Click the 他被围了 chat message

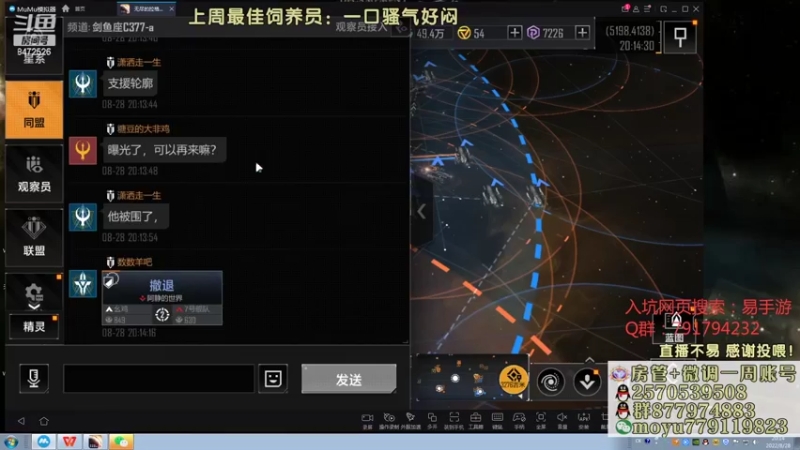[134, 217]
